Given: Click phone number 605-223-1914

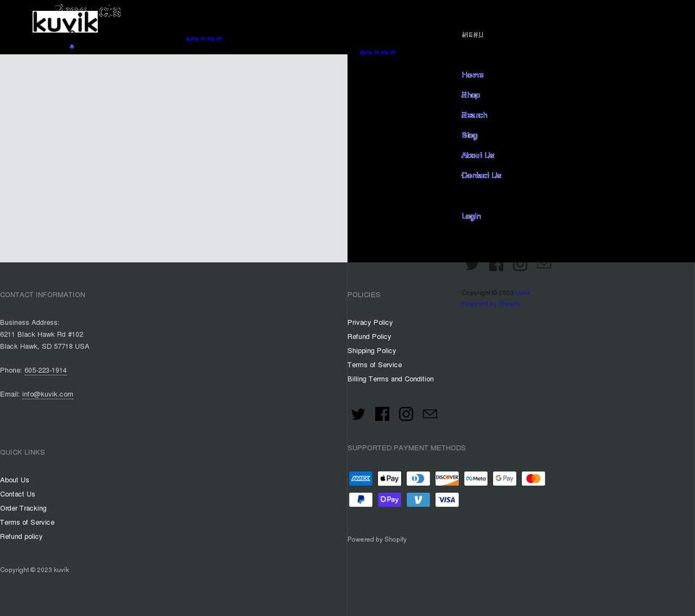Looking at the screenshot, I should [x=46, y=371].
